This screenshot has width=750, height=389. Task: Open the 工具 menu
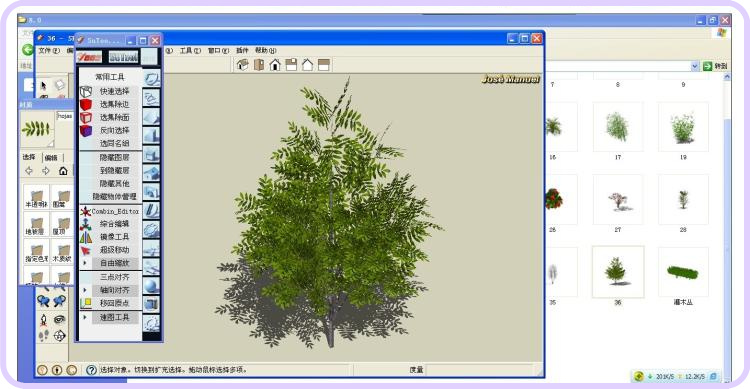190,50
